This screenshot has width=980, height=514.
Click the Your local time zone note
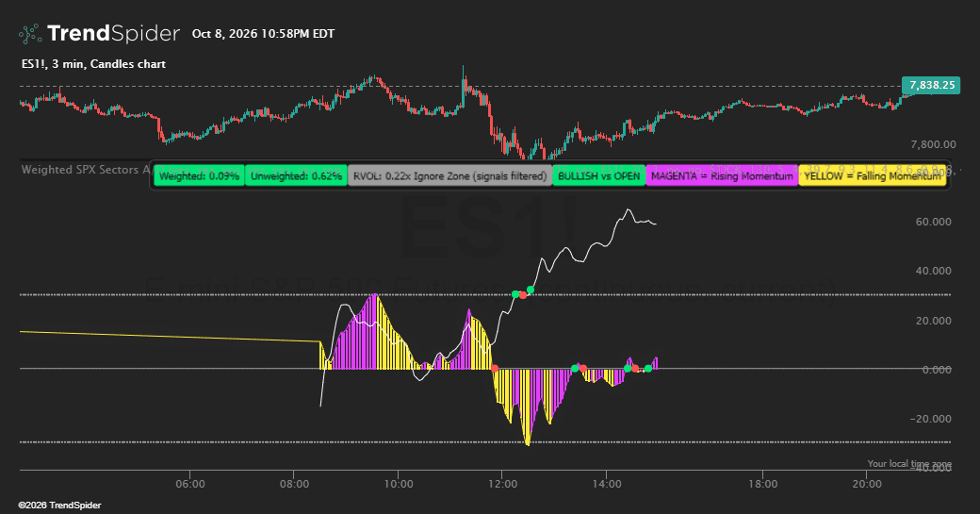909,463
